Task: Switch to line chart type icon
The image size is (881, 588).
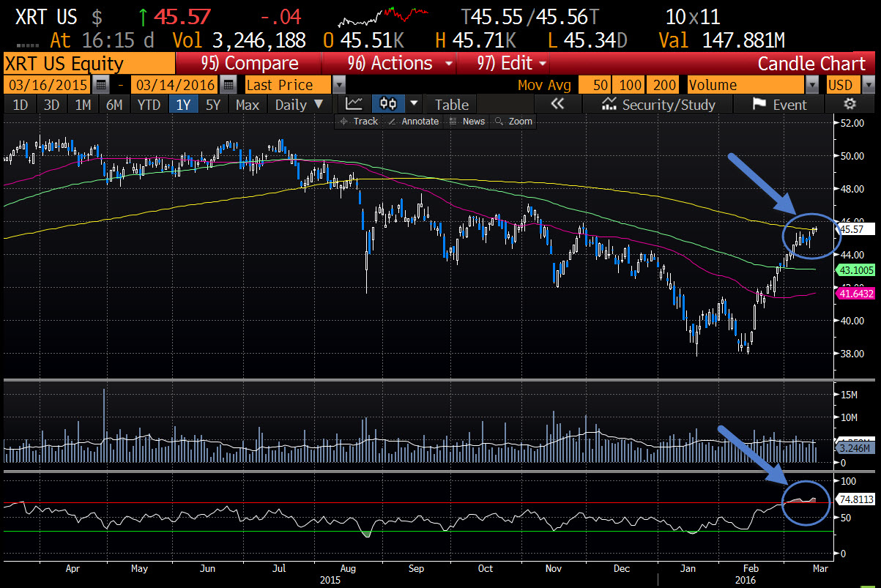Action: 354,104
